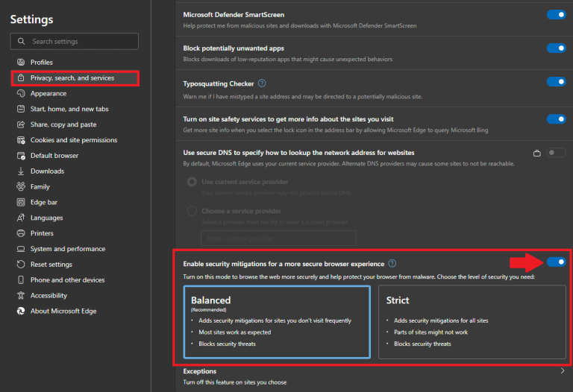The height and width of the screenshot is (392, 573).
Task: Click the Cookies and site permissions icon
Action: 21,140
